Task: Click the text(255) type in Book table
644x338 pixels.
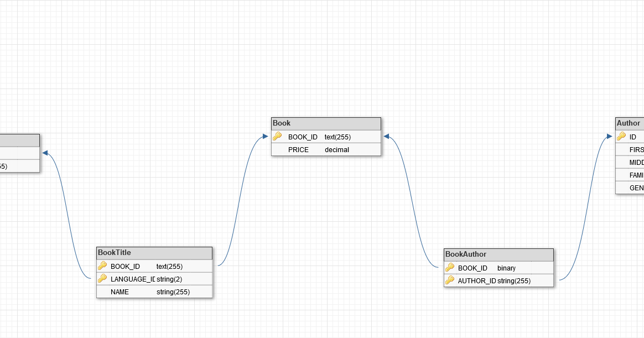Action: point(337,137)
